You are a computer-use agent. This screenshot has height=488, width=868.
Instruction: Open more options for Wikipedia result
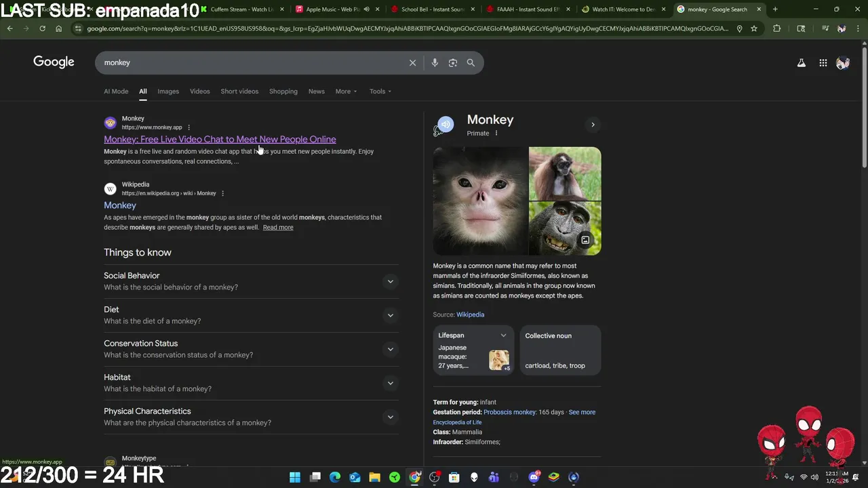point(222,193)
